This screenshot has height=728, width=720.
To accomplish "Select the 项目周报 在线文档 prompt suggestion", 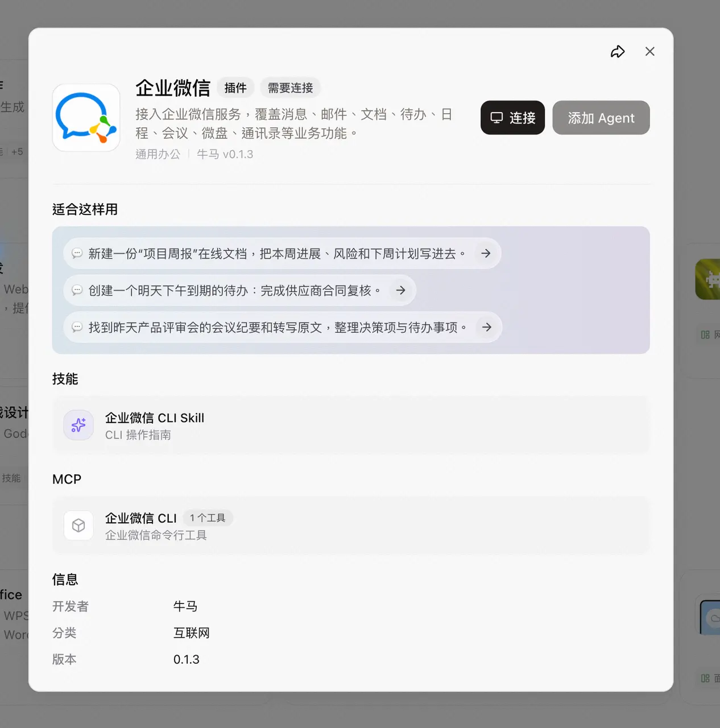I will (282, 254).
